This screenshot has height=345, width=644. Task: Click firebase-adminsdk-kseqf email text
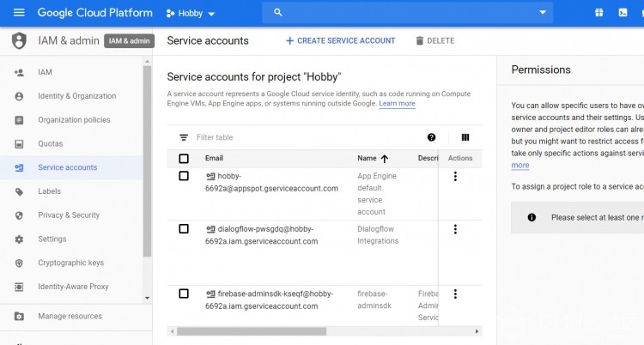269,300
